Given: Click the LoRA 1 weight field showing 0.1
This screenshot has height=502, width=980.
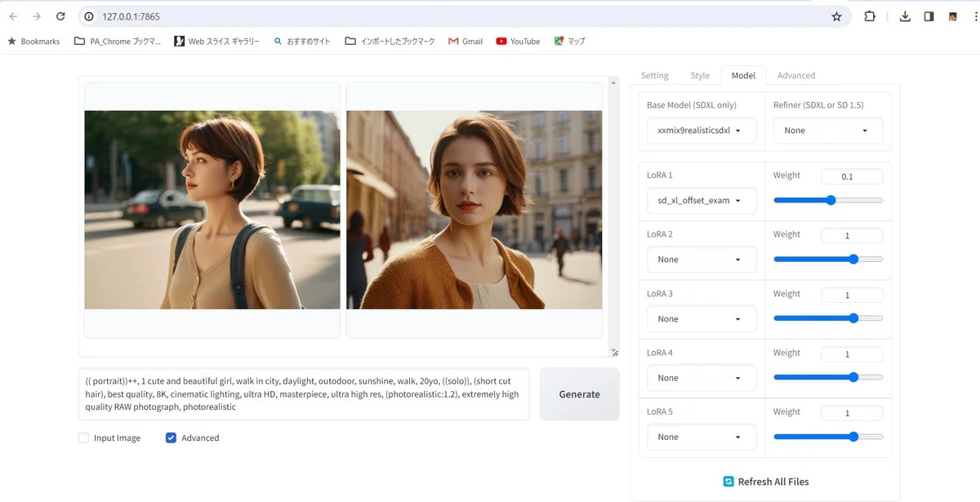Looking at the screenshot, I should click(x=852, y=176).
